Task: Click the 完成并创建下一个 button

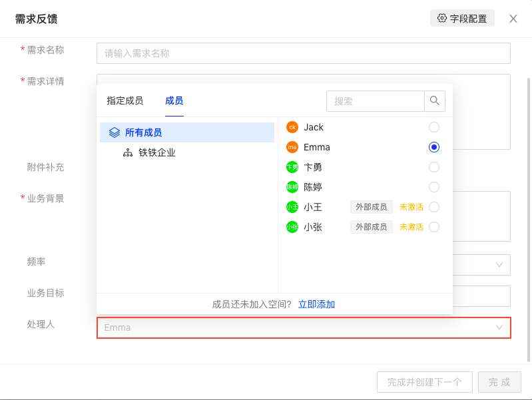Action: [x=424, y=382]
